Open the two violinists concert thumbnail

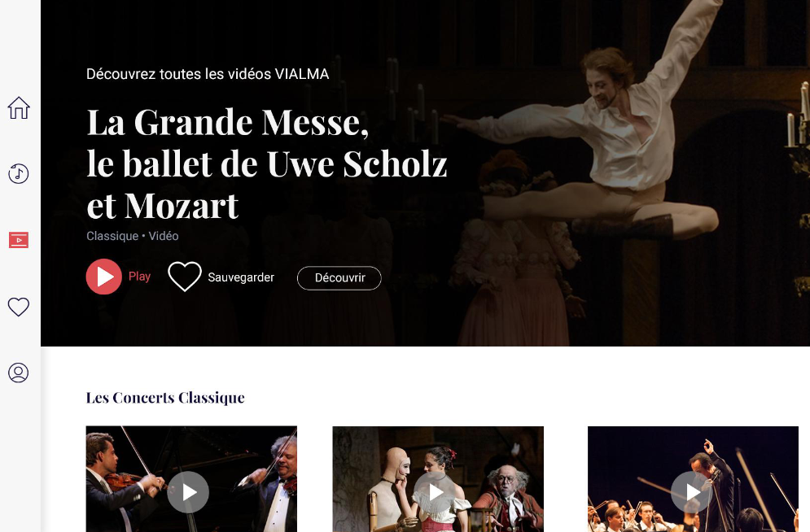coord(191,479)
